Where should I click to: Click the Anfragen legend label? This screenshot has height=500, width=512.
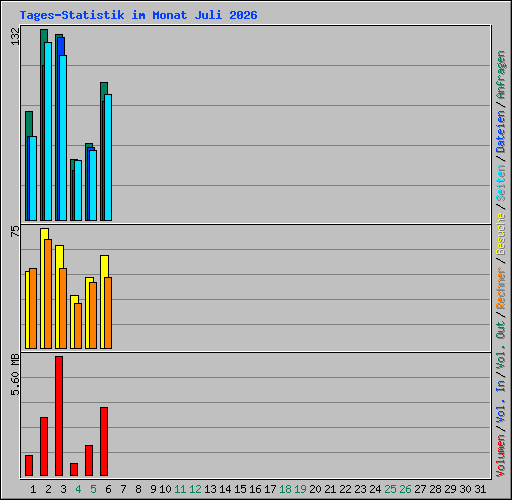coord(501,75)
